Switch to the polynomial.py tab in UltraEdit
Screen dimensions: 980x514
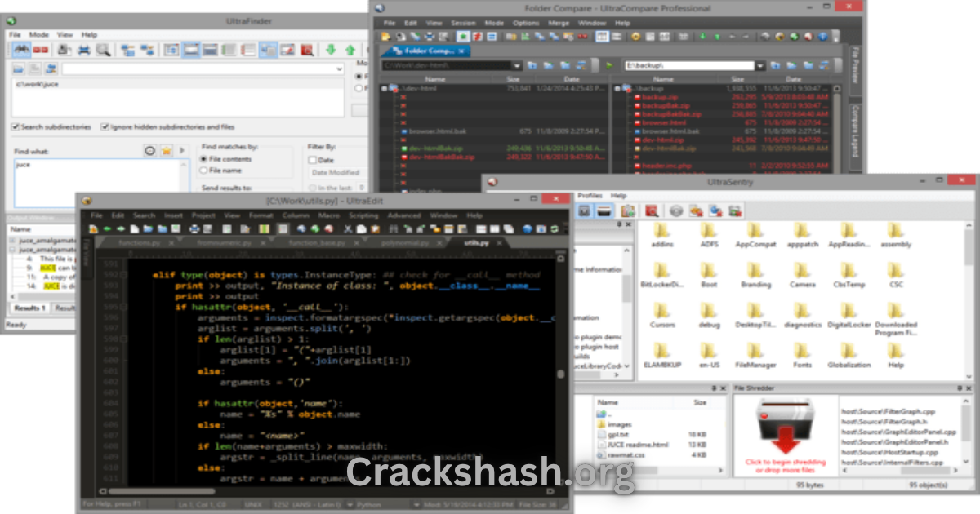click(404, 243)
